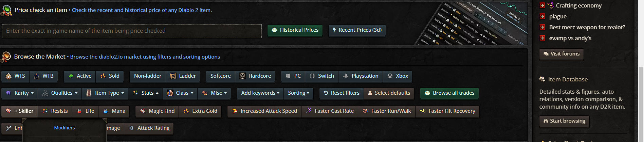Click the Historical Prices scale icon
The image size is (644, 142).
coord(274,30)
